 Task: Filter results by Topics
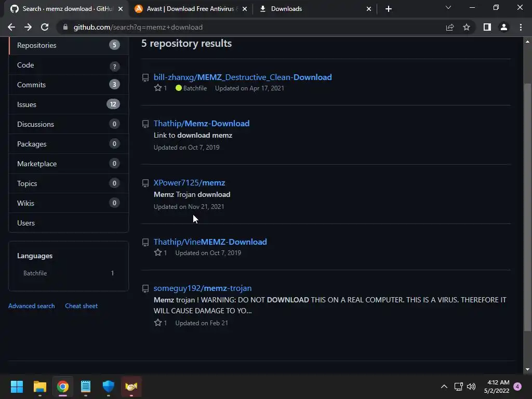(69, 183)
